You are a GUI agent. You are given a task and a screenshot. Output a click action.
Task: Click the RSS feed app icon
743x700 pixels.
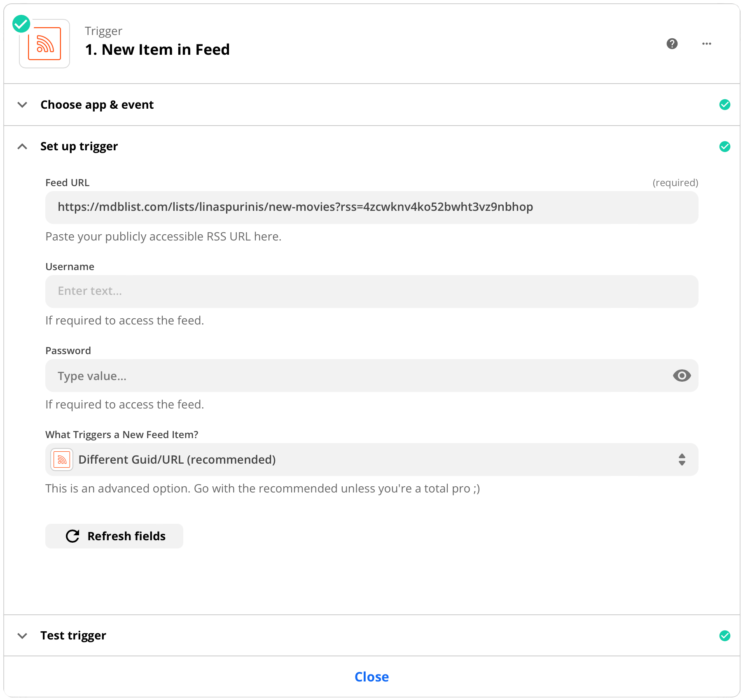[x=44, y=44]
